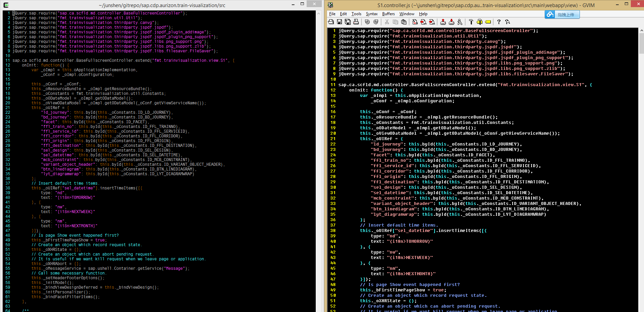
Task: Click the Run Script running-man icon
Action: pyautogui.click(x=460, y=22)
